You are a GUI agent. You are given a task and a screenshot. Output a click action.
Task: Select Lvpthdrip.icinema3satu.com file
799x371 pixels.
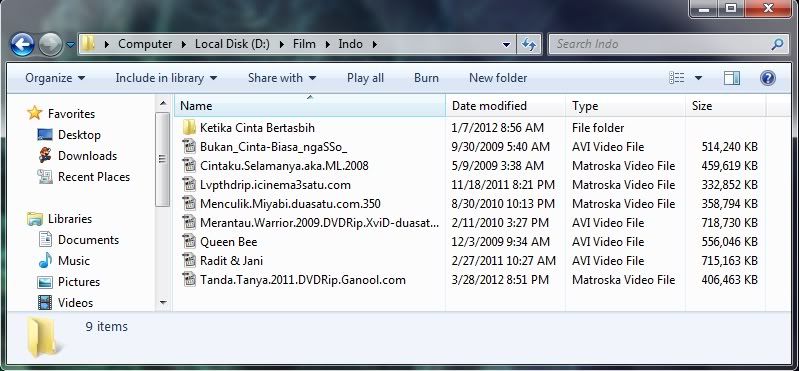(275, 184)
